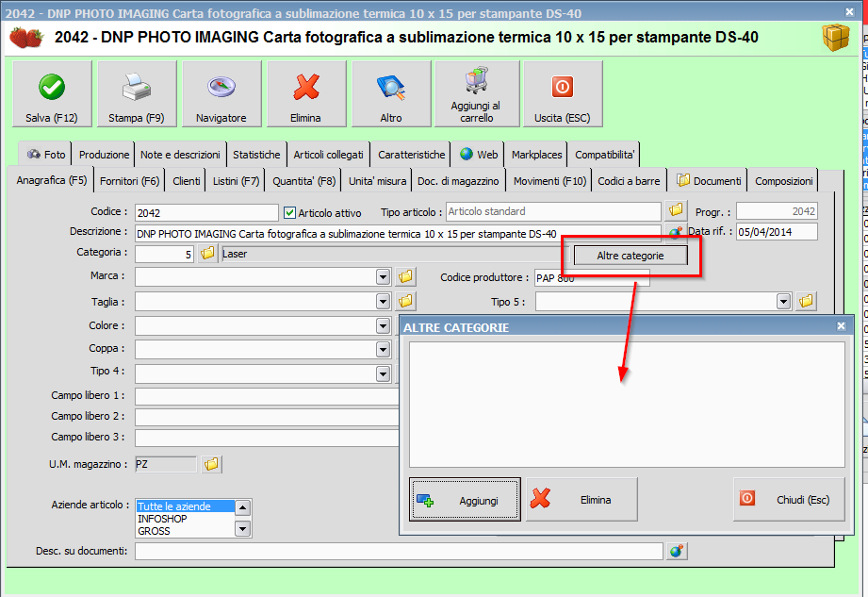
Task: Click globe icon beside Descrizione field
Action: (676, 232)
